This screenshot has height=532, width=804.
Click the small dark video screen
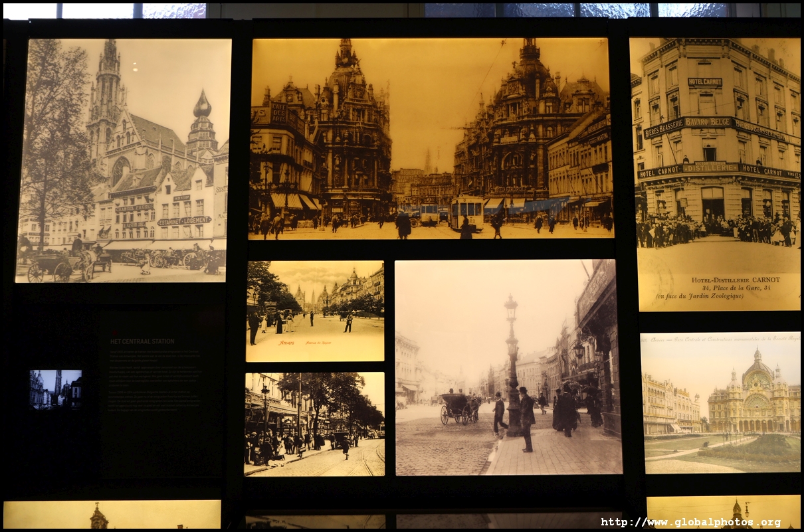55,389
